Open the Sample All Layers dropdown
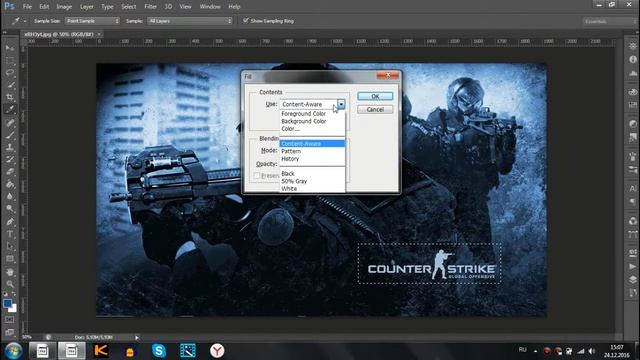 click(x=189, y=21)
